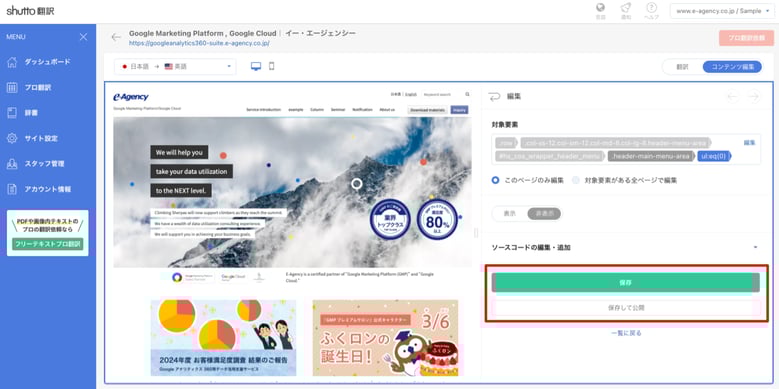
Task: Click the pink プロ翻訳依頼 button
Action: click(x=746, y=38)
